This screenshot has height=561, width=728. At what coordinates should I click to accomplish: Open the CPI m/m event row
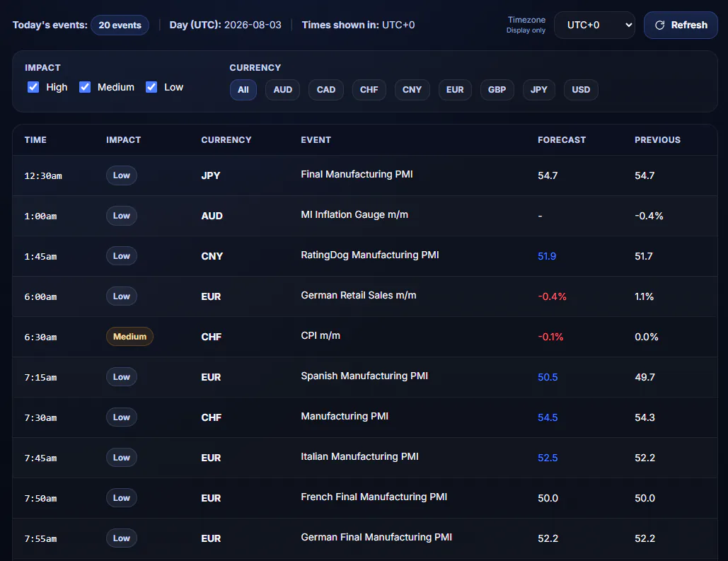click(365, 337)
